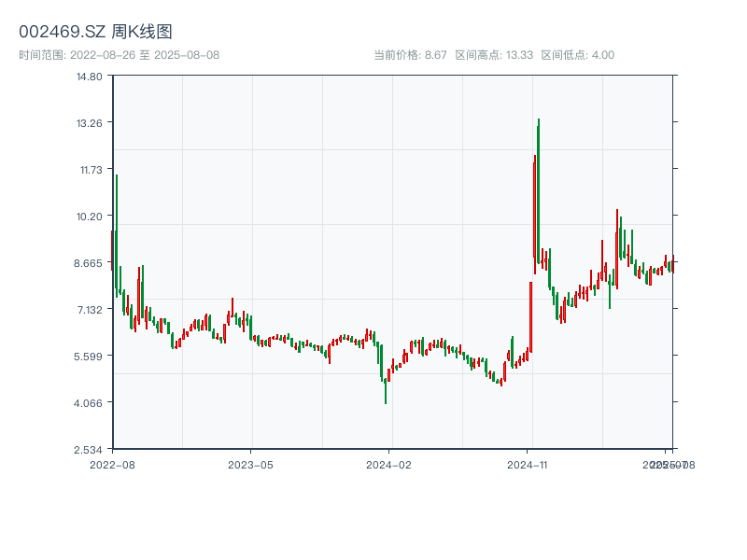Click x-axis label 2024-02
The image size is (747, 560).
388,465
